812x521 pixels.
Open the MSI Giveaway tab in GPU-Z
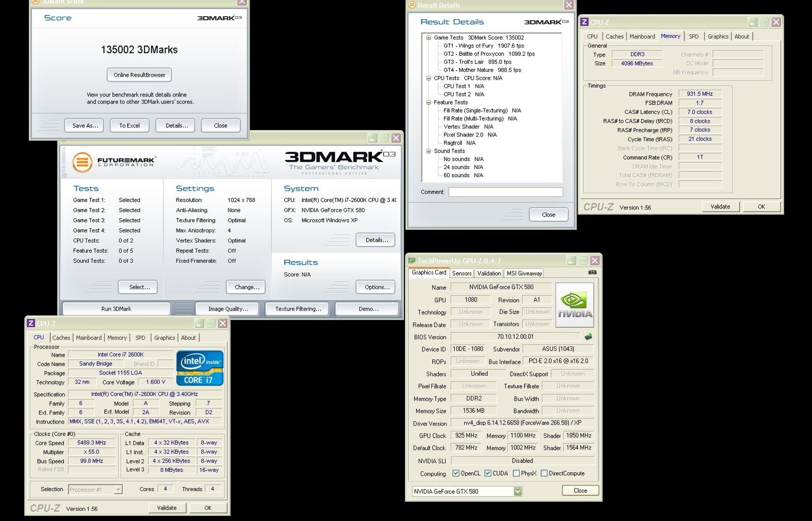click(524, 273)
